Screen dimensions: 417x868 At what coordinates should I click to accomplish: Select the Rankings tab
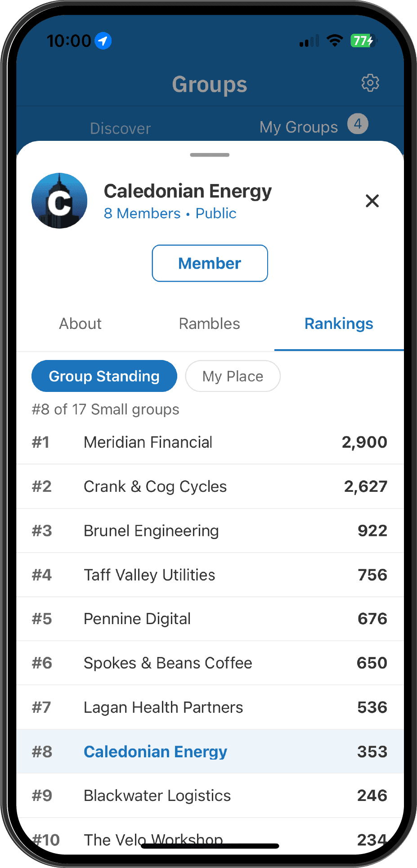click(x=339, y=324)
